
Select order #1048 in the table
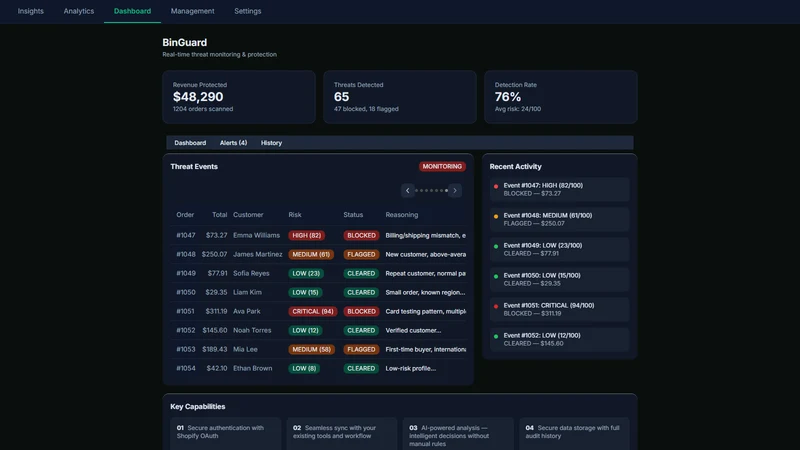pos(186,254)
